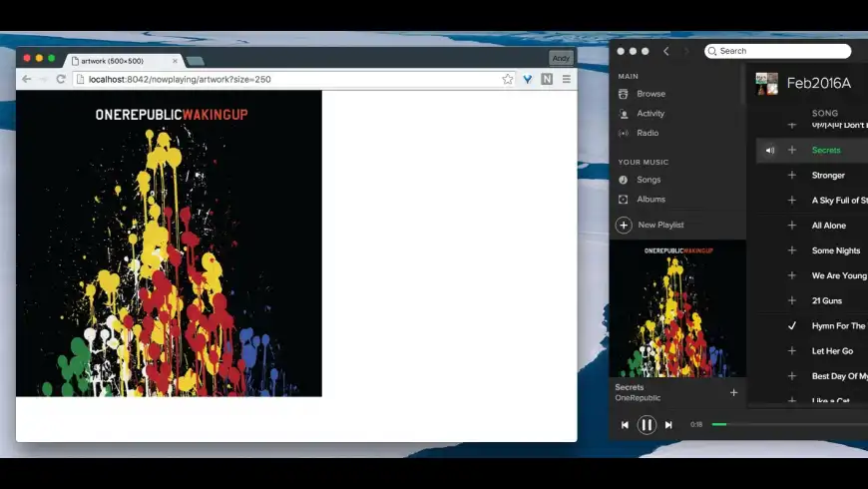
Task: Reload the artwork page in Chrome
Action: tap(61, 79)
